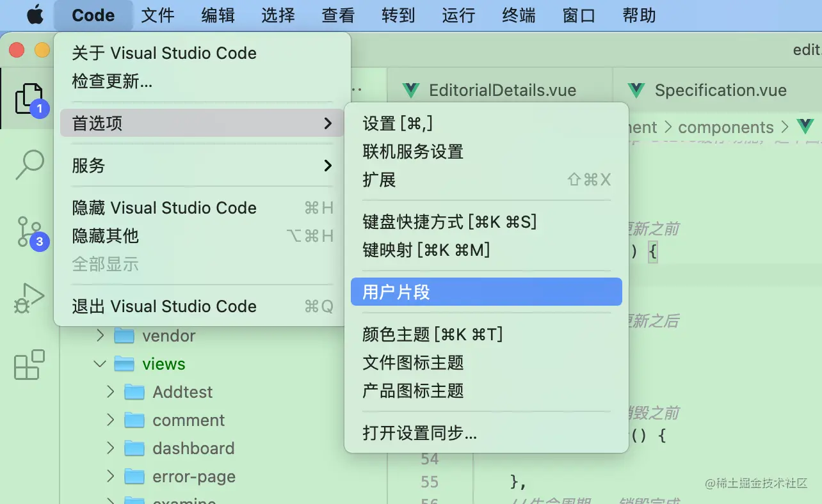Viewport: 822px width, 504px height.
Task: Click the vendor folder icon
Action: 124,336
